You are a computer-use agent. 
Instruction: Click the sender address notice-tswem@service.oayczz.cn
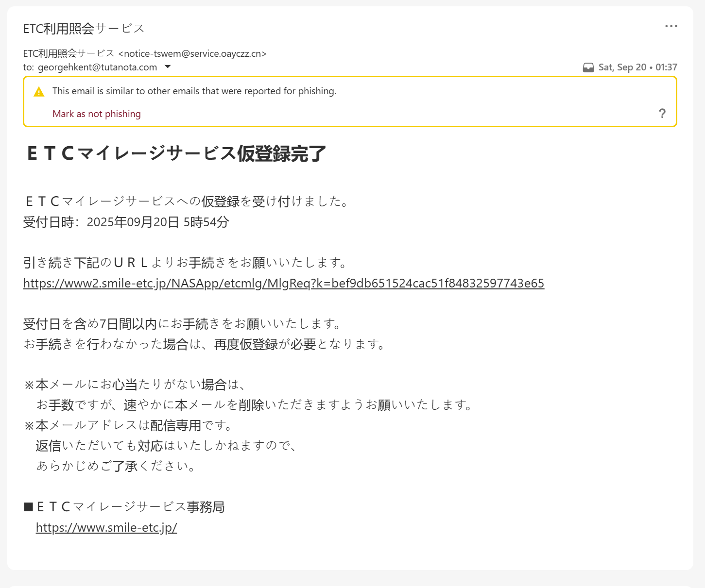(192, 53)
